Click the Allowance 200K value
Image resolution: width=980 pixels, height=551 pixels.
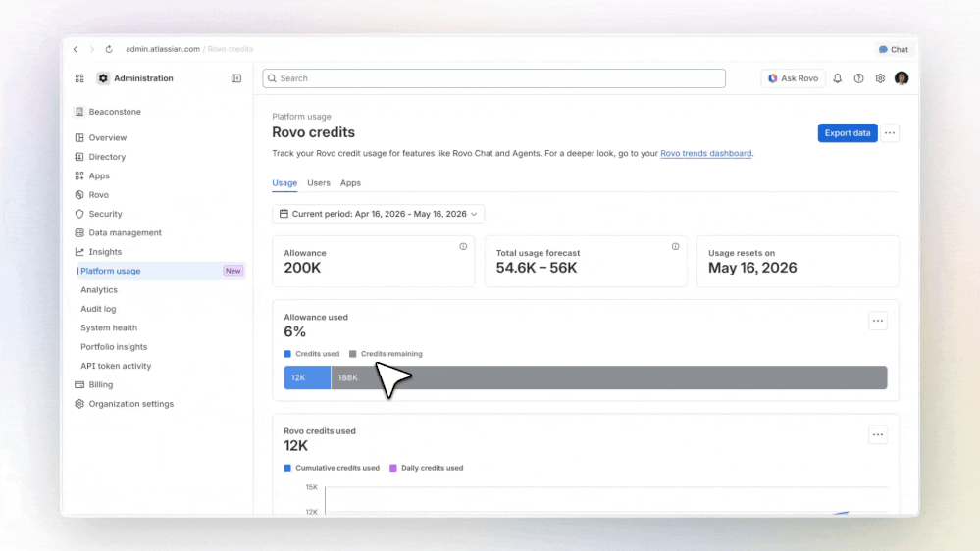coord(302,268)
